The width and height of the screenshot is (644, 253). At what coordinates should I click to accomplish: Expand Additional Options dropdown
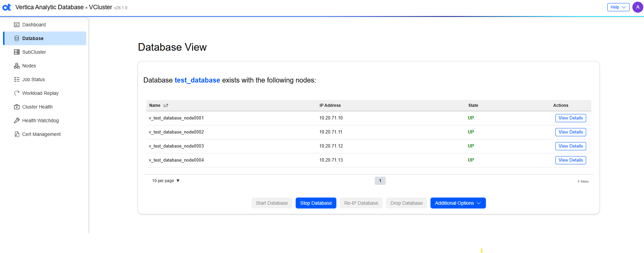tap(458, 203)
